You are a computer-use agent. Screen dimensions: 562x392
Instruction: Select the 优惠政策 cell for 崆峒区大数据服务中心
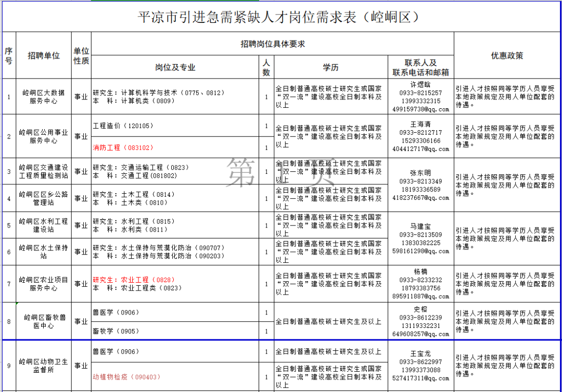507,97
